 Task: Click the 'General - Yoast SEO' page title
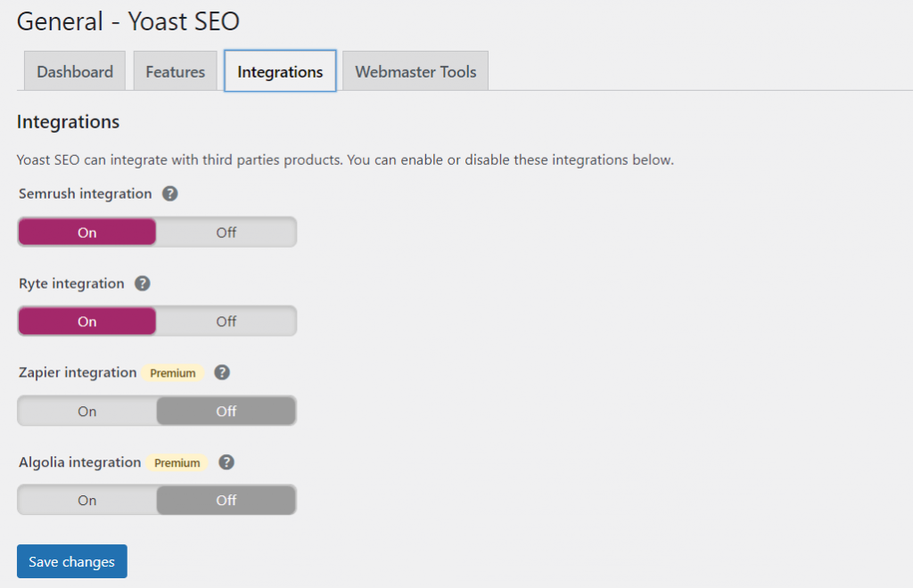coord(128,21)
